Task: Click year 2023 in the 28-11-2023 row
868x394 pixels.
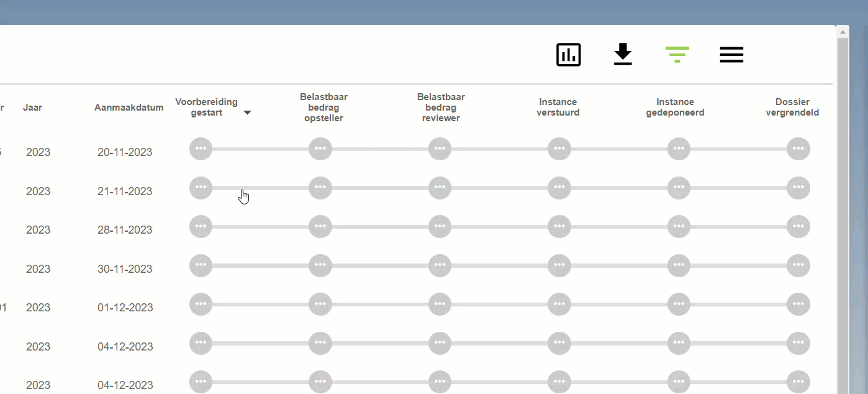Action: coord(38,230)
